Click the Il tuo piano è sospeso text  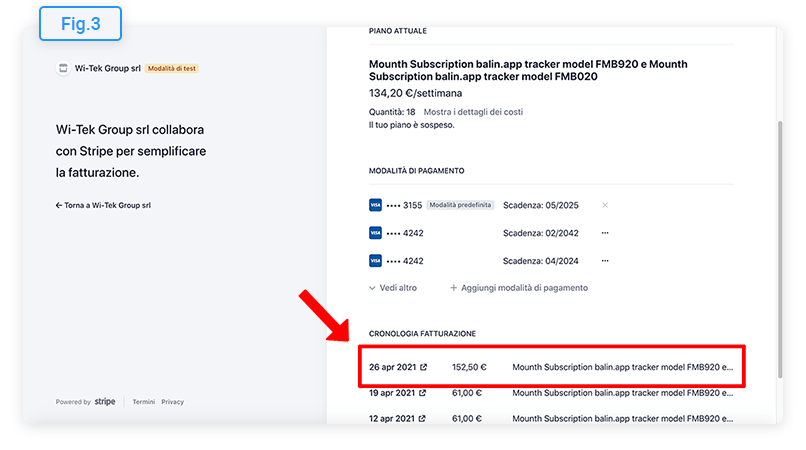point(411,125)
